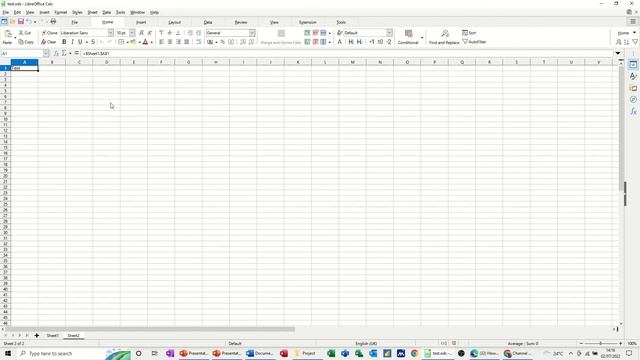Viewport: 640px width, 360px height.
Task: Toggle Bold formatting
Action: (x=64, y=42)
